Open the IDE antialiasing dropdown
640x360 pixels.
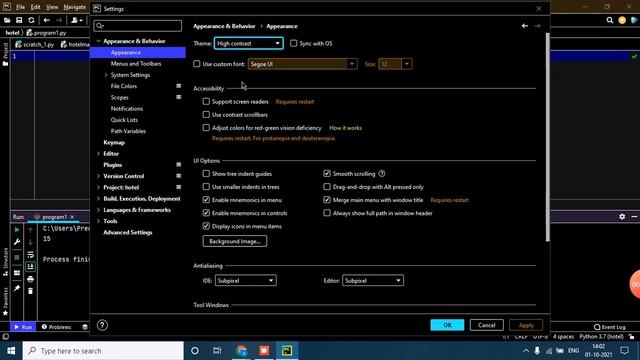click(x=246, y=280)
